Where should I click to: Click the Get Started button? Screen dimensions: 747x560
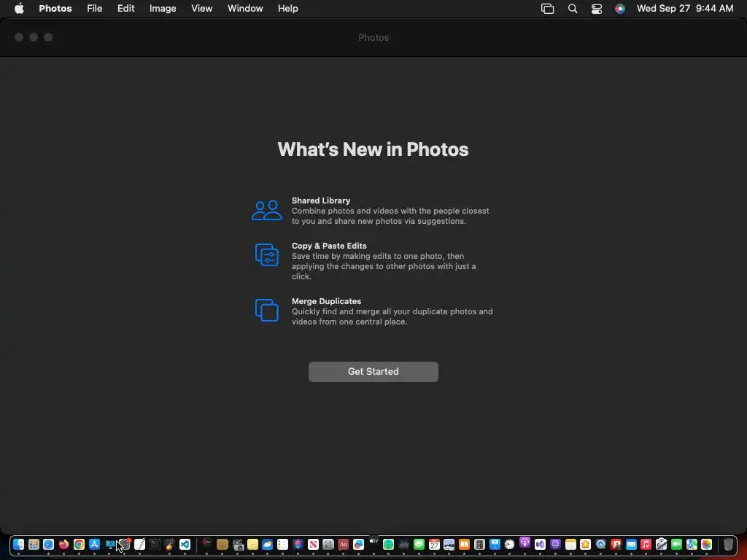[373, 371]
